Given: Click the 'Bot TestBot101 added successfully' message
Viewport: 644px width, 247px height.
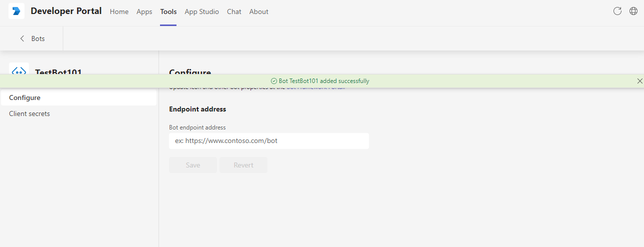Looking at the screenshot, I should point(324,81).
